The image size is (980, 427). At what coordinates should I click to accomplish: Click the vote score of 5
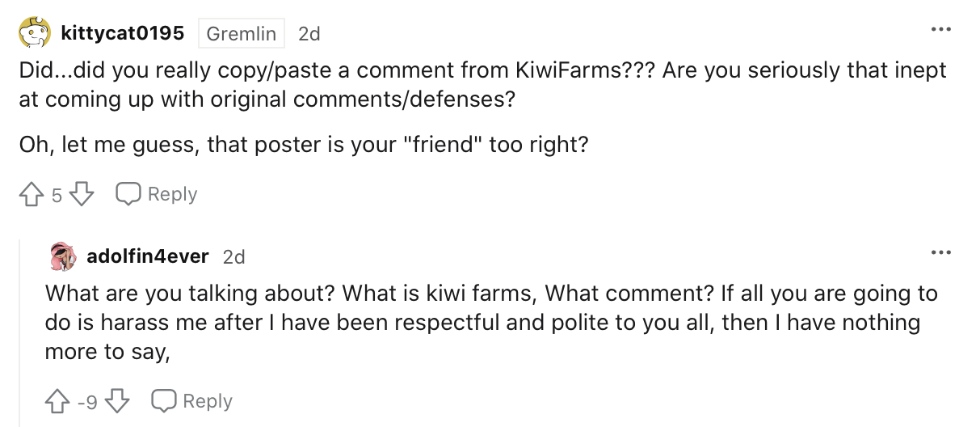click(57, 195)
